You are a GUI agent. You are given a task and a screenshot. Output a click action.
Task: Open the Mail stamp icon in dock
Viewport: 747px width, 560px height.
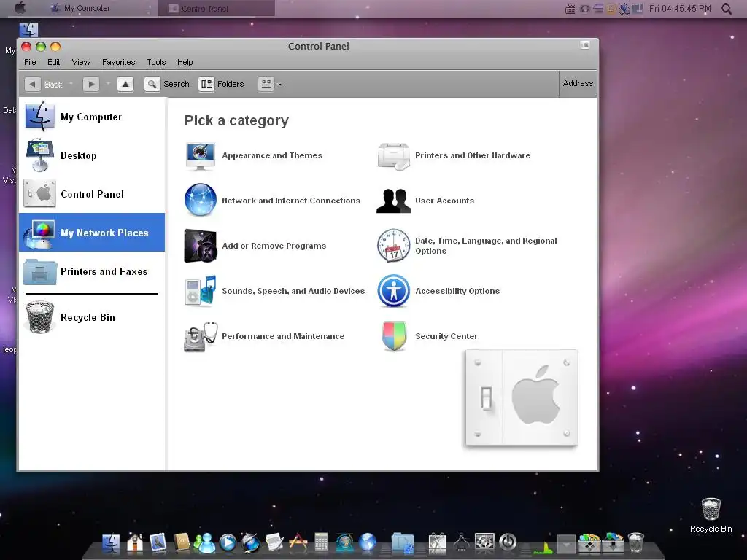click(x=158, y=542)
